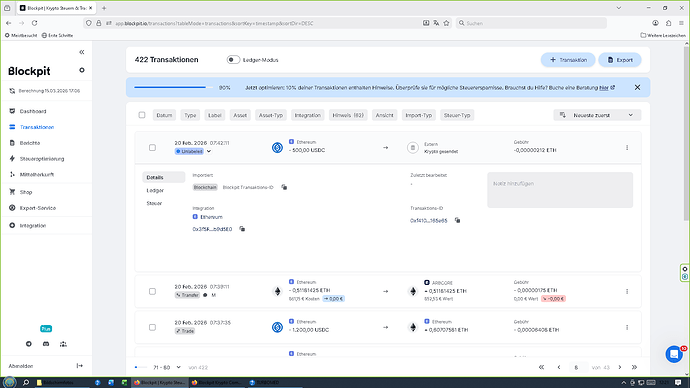Select the 500,00 USDC transaction checkbox
This screenshot has width=690, height=388.
(152, 148)
